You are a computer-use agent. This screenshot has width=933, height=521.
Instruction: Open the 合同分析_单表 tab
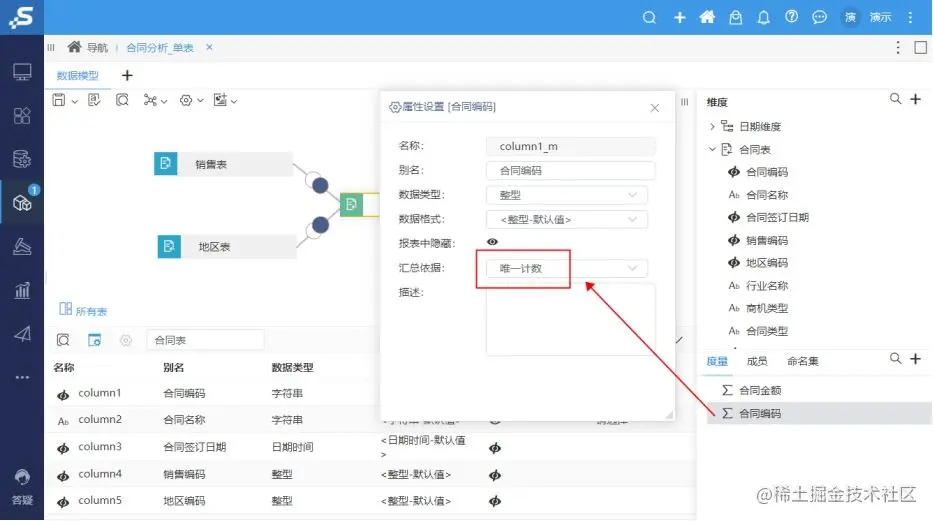[x=159, y=48]
